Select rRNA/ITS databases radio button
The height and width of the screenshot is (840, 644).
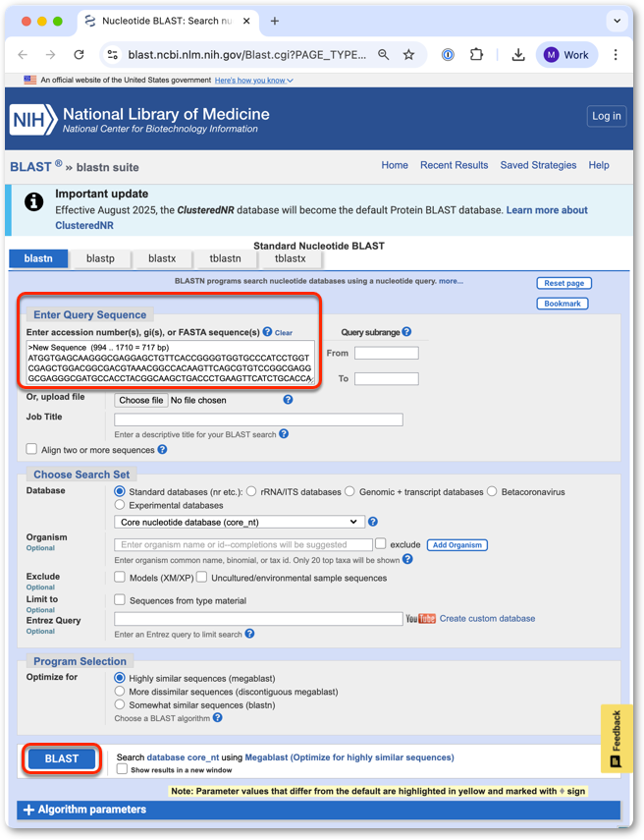[251, 491]
